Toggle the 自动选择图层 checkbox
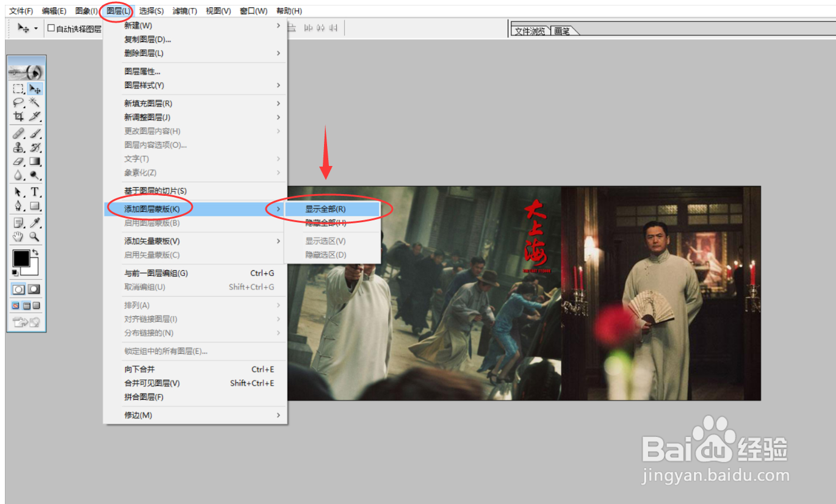 (51, 28)
